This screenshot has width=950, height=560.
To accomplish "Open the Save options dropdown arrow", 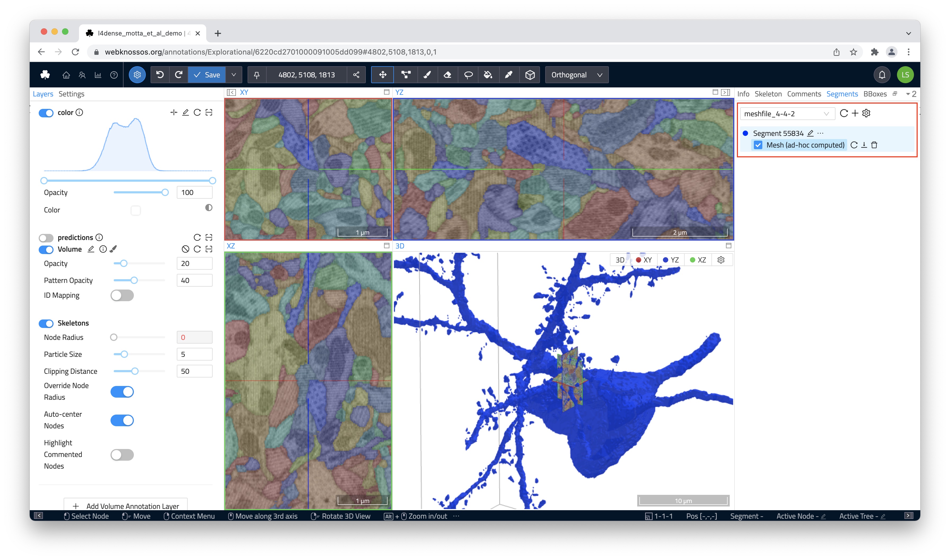I will 234,75.
